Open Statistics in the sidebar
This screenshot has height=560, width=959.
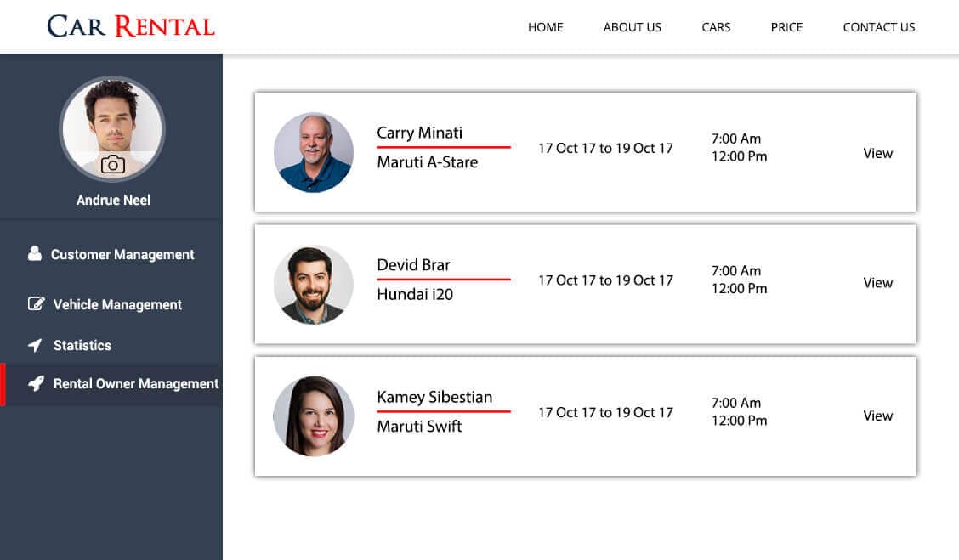pos(82,345)
